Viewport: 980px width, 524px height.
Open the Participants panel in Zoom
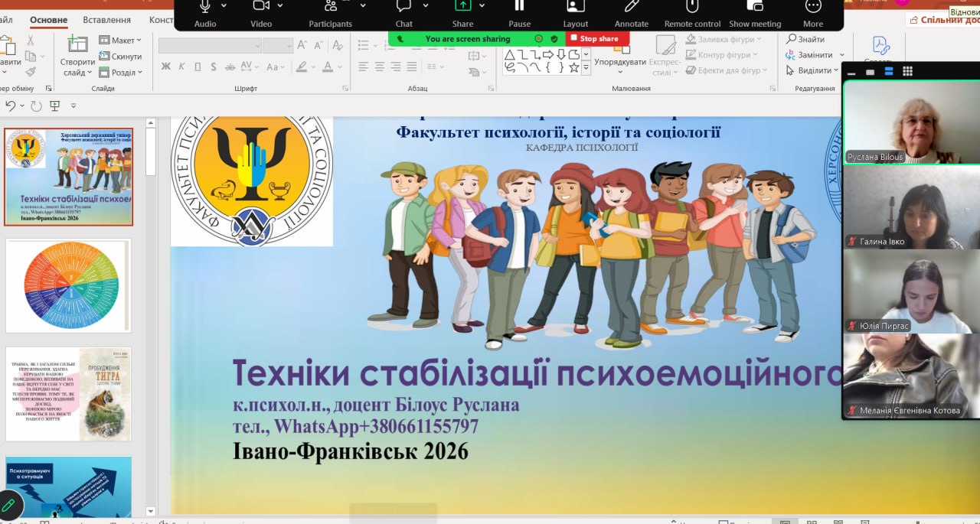[330, 7]
